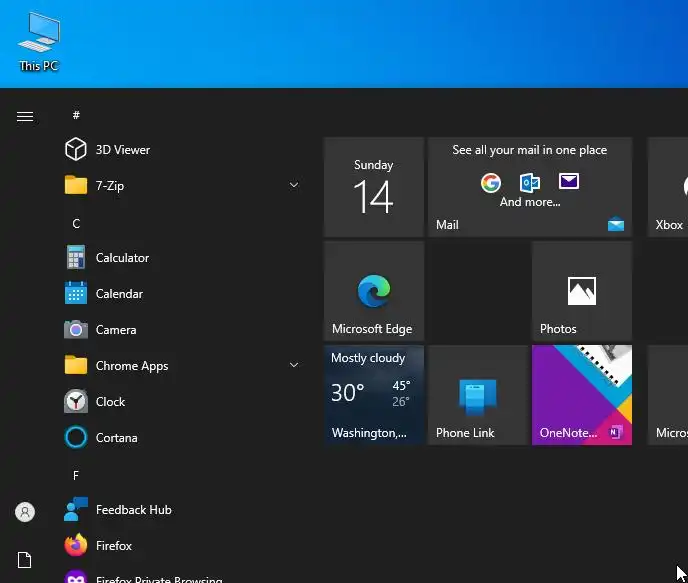Launch Cortana from its ring icon
Screen dimensions: 688x583
pyautogui.click(x=76, y=437)
